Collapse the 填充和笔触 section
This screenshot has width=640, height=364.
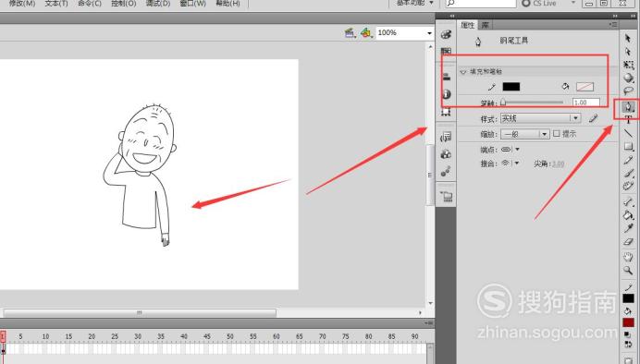462,72
